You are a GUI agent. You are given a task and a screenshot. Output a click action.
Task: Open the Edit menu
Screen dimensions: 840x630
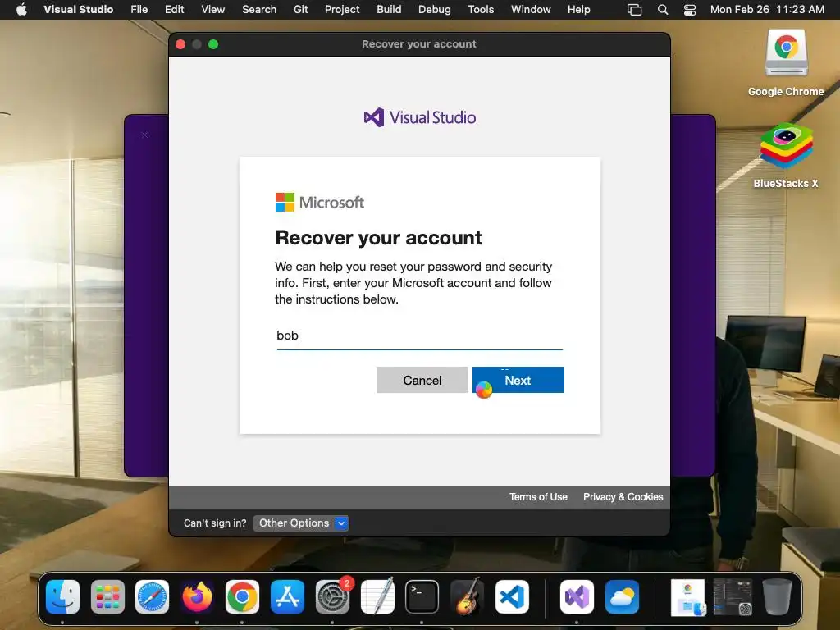click(174, 9)
